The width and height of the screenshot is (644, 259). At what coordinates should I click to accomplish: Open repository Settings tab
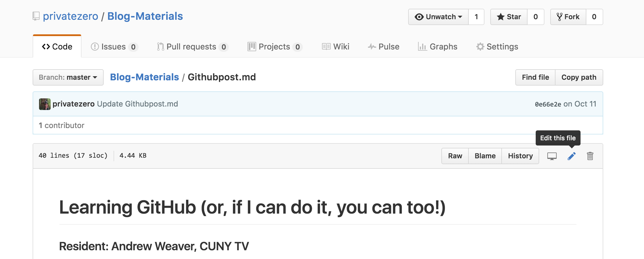click(497, 47)
